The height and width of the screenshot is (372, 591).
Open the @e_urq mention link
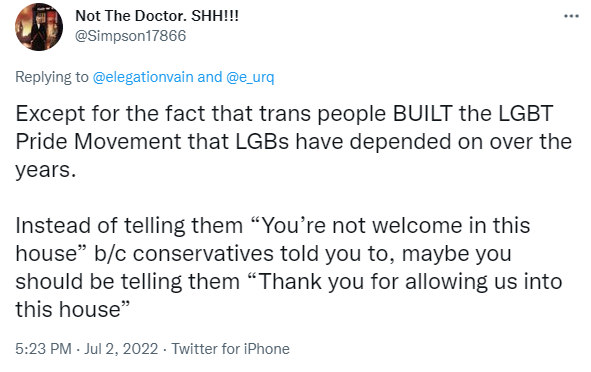tap(250, 77)
